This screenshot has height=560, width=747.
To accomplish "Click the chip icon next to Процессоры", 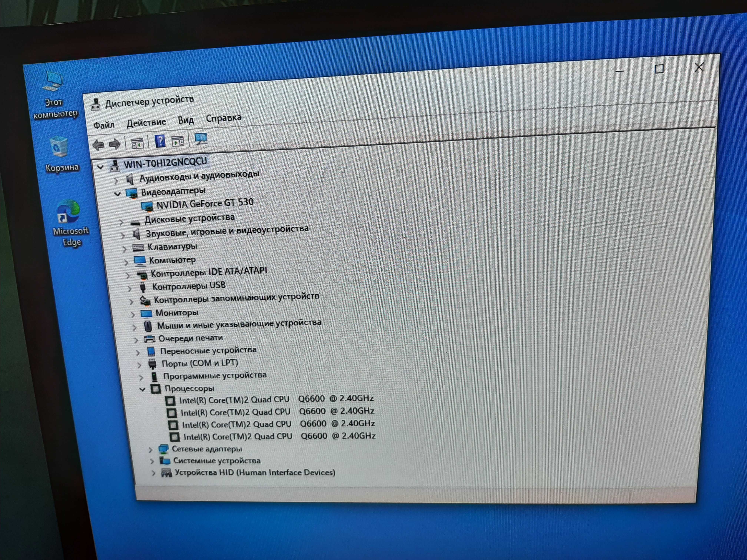I will [x=156, y=389].
